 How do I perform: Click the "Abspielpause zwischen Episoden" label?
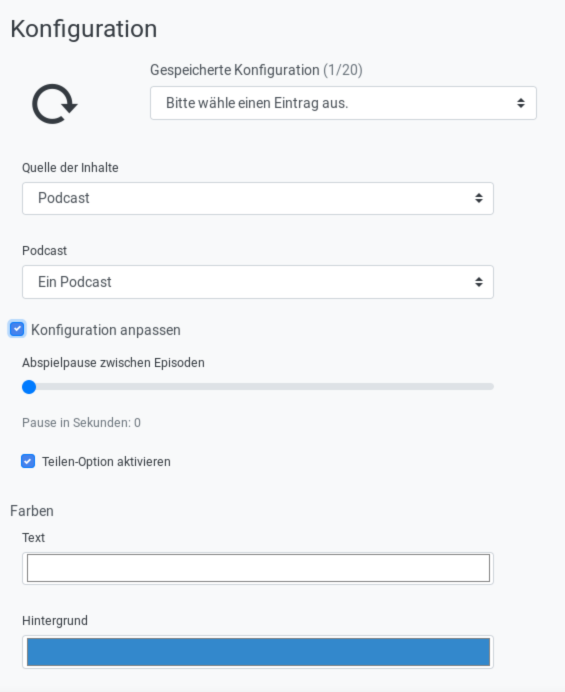click(x=113, y=363)
